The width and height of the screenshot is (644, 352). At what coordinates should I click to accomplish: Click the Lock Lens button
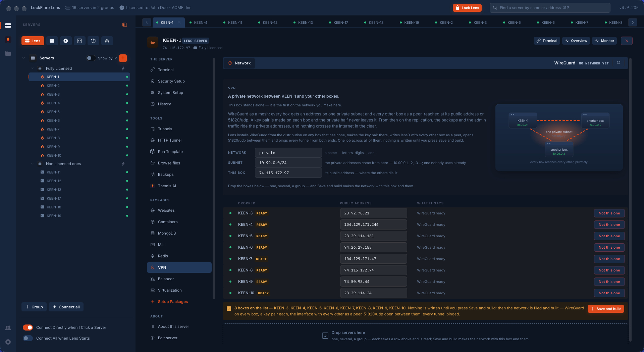click(467, 8)
